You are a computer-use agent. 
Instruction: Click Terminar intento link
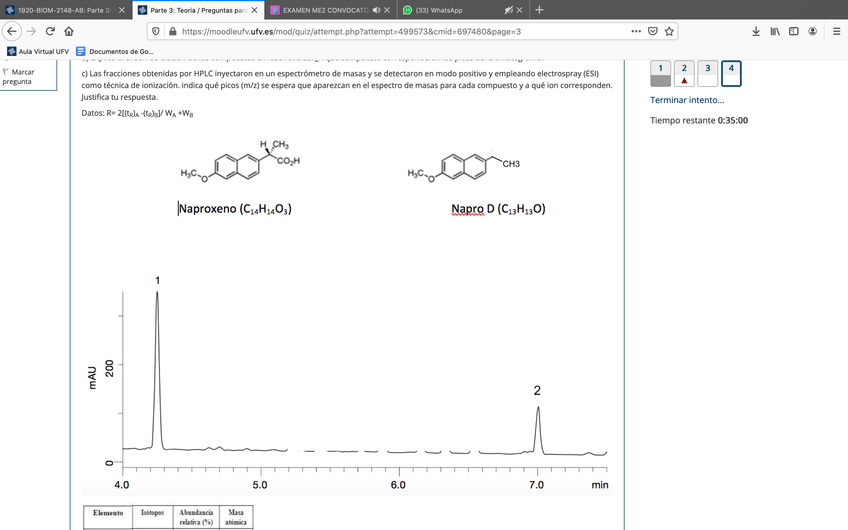(x=687, y=100)
